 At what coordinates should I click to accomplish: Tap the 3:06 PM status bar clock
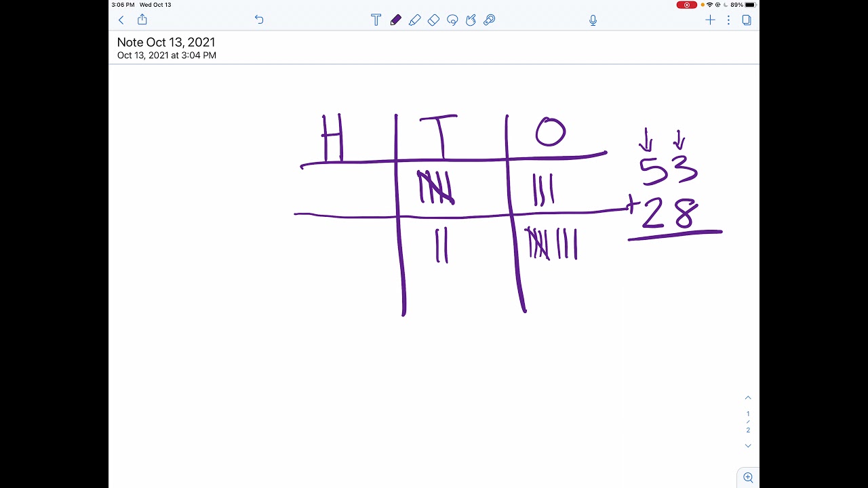click(123, 5)
